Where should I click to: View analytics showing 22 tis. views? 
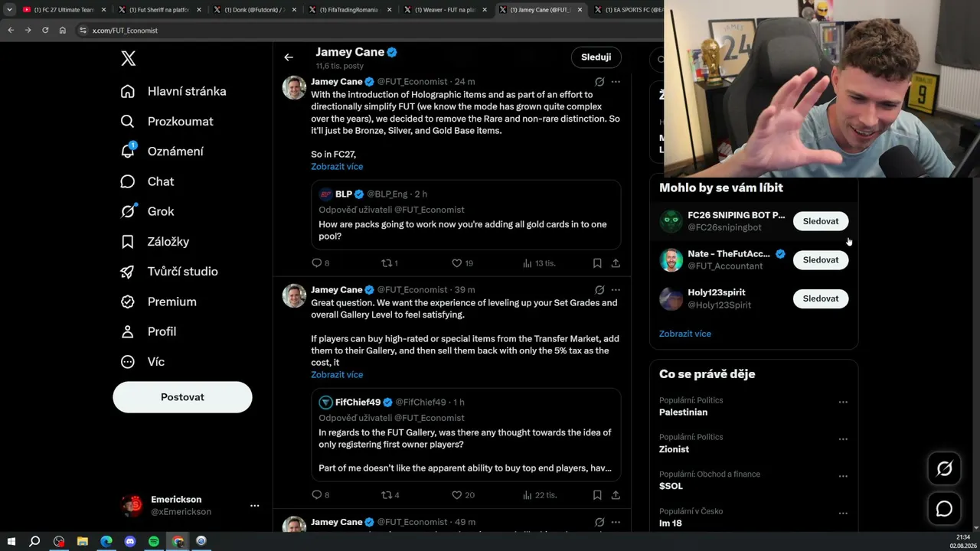coord(539,495)
